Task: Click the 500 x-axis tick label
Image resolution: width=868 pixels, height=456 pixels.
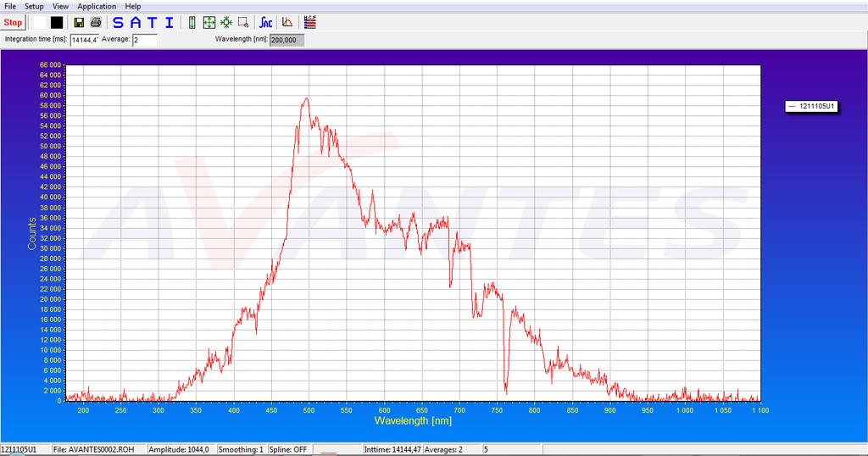Action: point(309,410)
